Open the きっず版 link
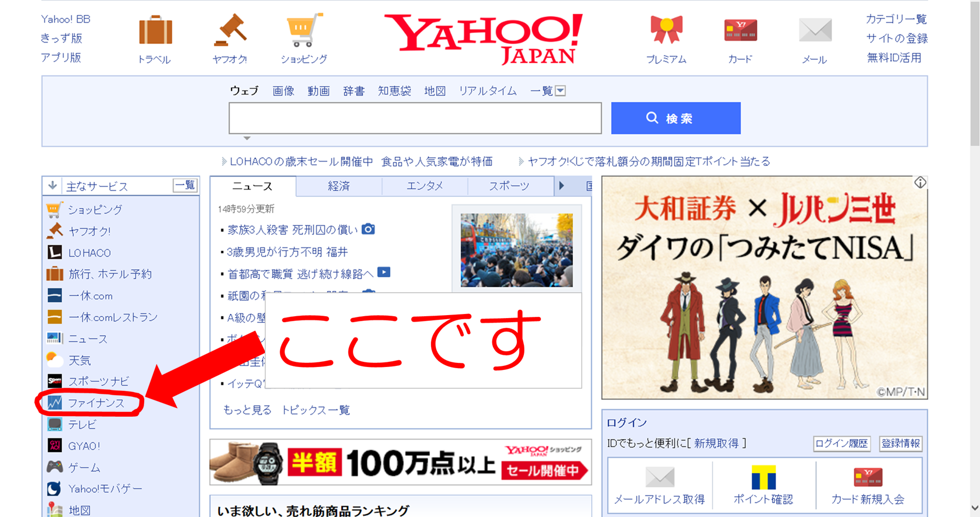This screenshot has height=517, width=980. 61,39
